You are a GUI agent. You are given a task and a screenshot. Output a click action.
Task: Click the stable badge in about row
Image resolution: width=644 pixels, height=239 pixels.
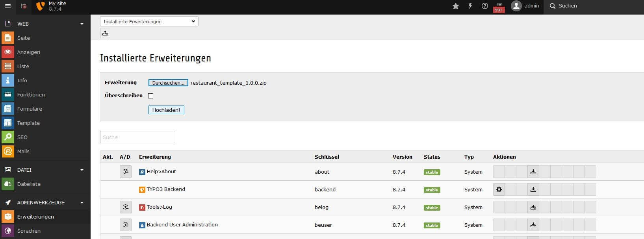pyautogui.click(x=432, y=172)
